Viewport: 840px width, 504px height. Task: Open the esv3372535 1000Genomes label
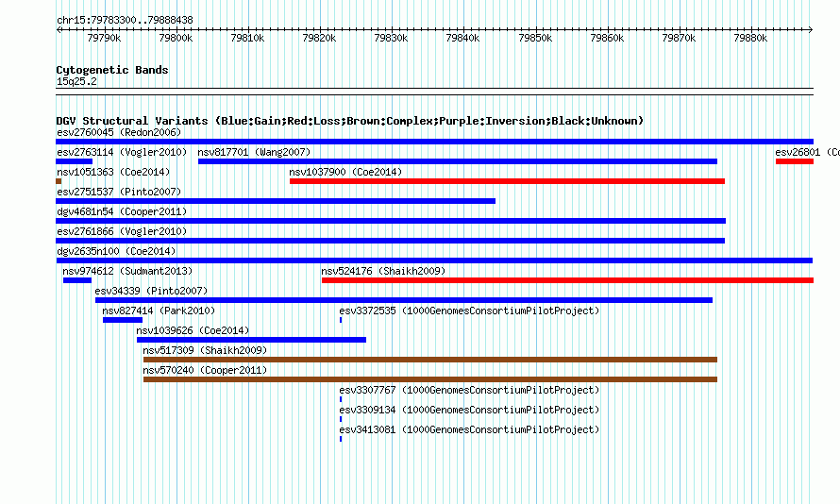coord(469,311)
